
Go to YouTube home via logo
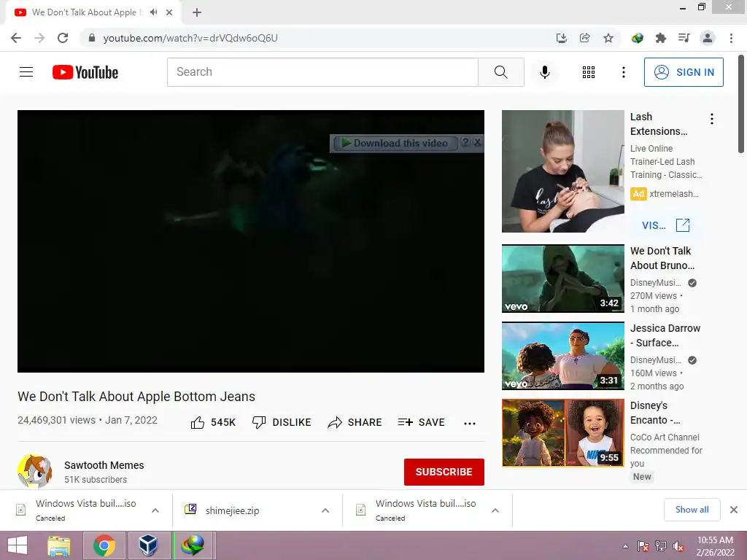click(85, 72)
